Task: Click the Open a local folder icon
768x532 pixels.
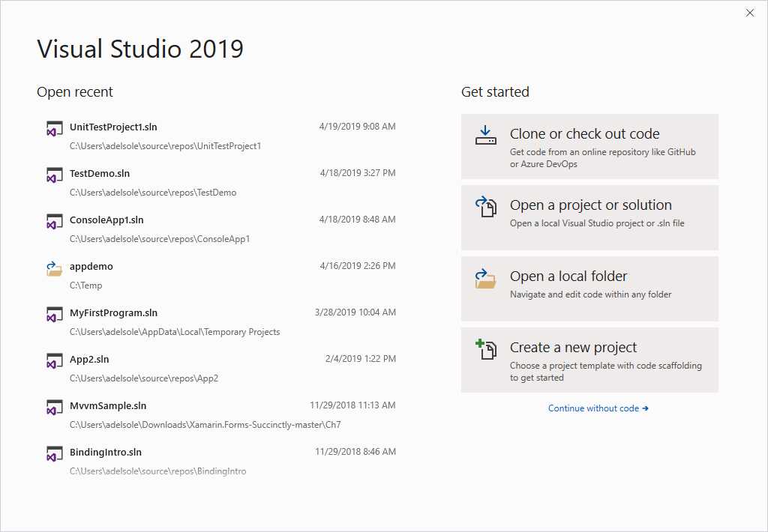Action: tap(485, 276)
